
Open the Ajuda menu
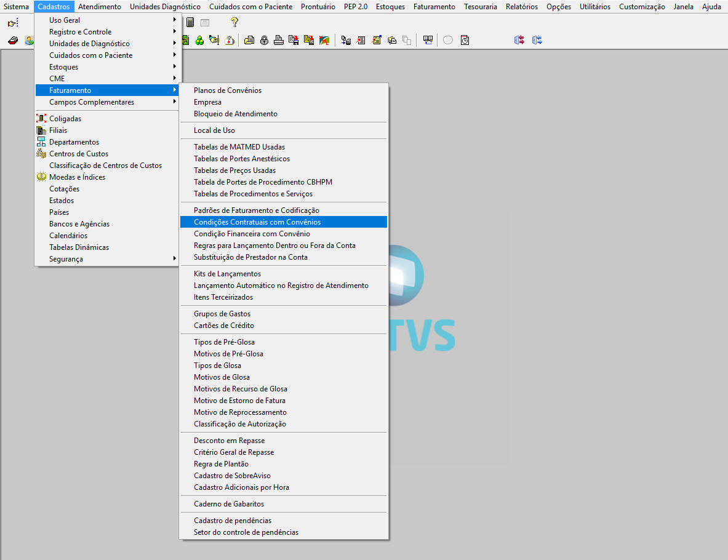711,7
